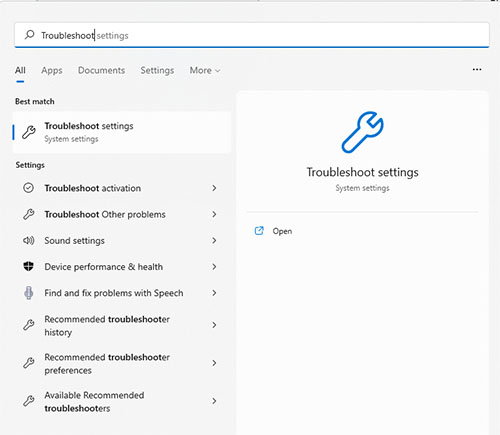The image size is (500, 435).
Task: Select the Settings filter tab
Action: click(157, 70)
